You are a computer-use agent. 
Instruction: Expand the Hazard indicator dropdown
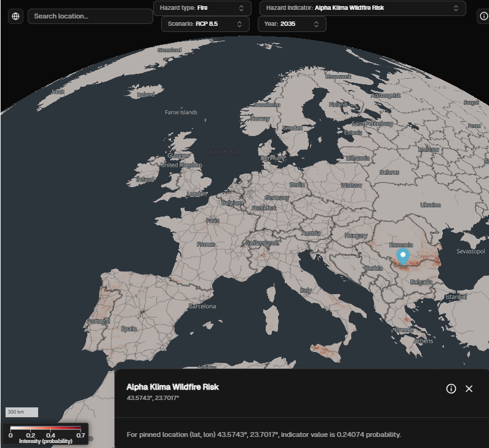362,9
